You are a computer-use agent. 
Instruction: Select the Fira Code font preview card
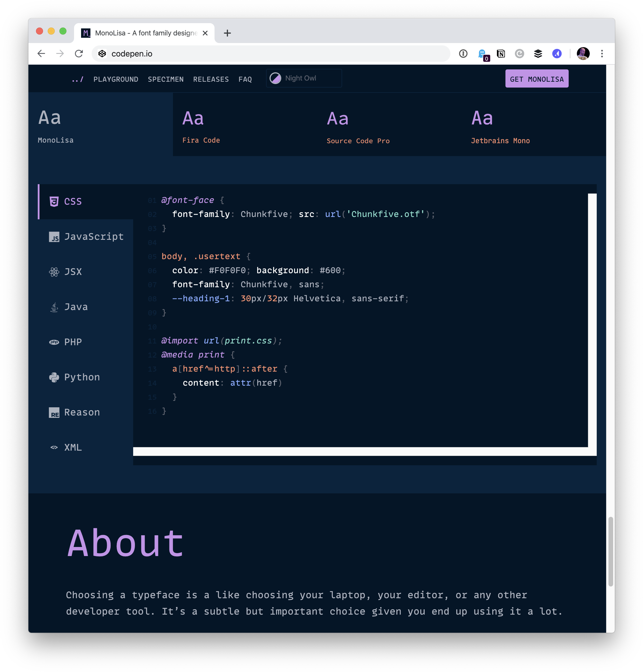245,124
